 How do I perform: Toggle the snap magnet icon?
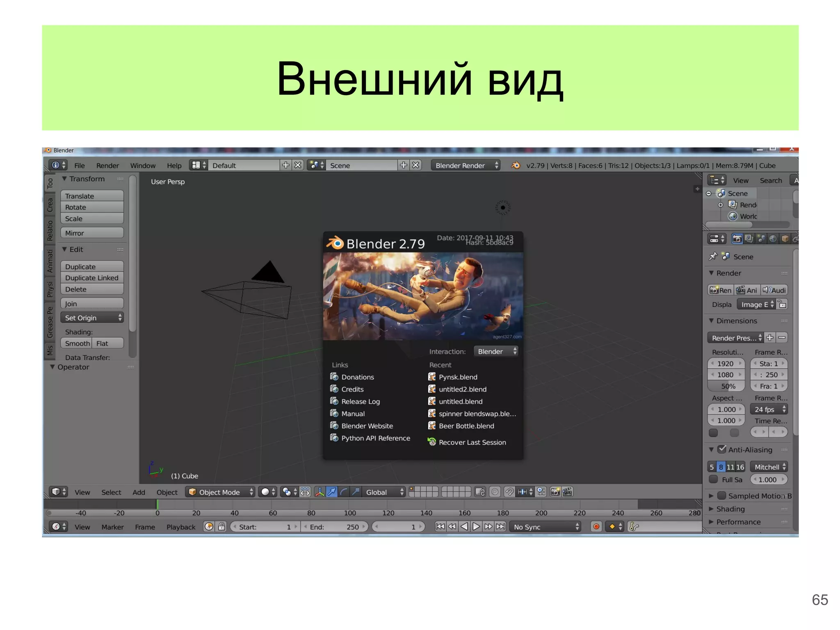point(509,492)
